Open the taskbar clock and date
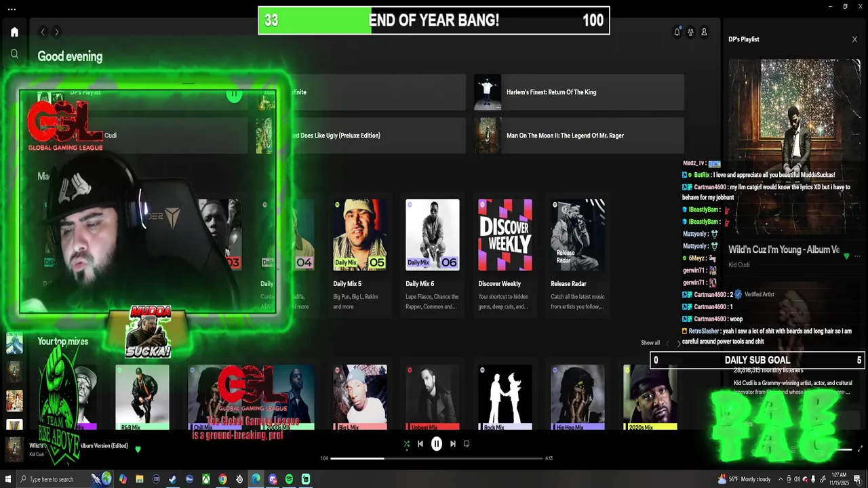This screenshot has width=868, height=488. tap(840, 479)
